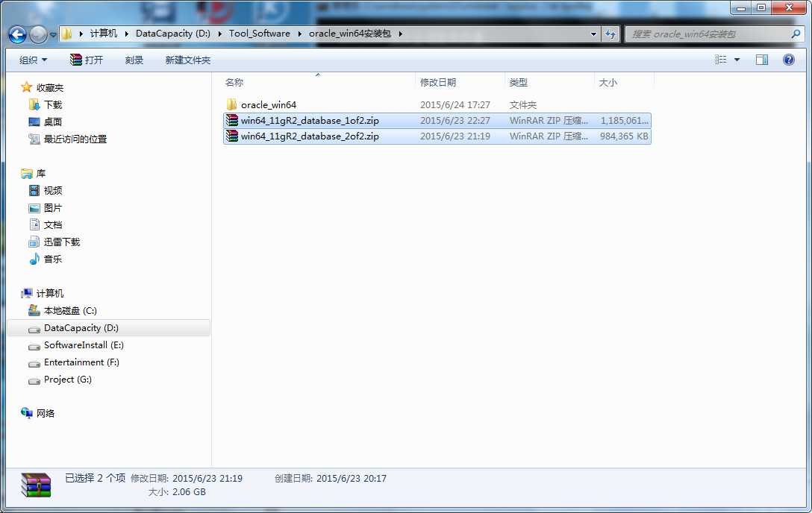The height and width of the screenshot is (513, 812).
Task: Click the 库 libraries icon
Action: [x=26, y=173]
